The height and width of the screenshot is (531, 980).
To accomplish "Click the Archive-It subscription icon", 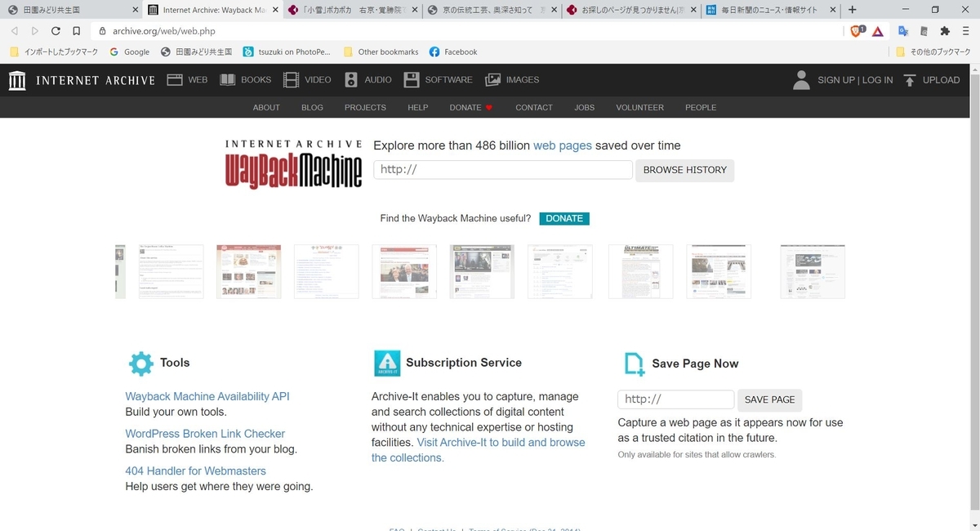I will point(386,363).
